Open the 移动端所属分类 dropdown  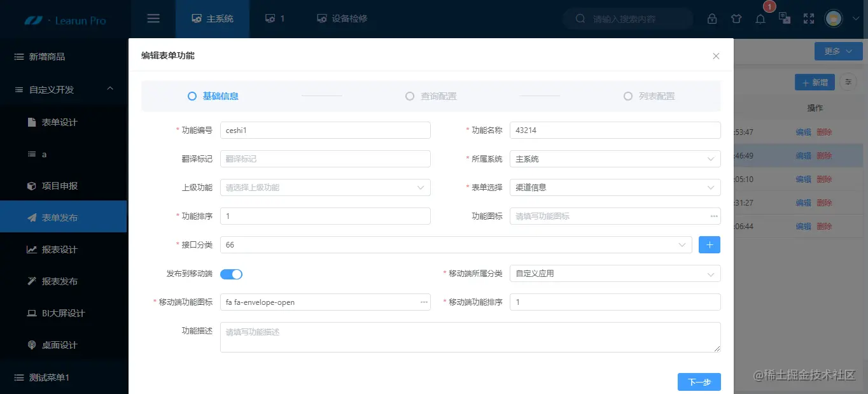tap(614, 274)
